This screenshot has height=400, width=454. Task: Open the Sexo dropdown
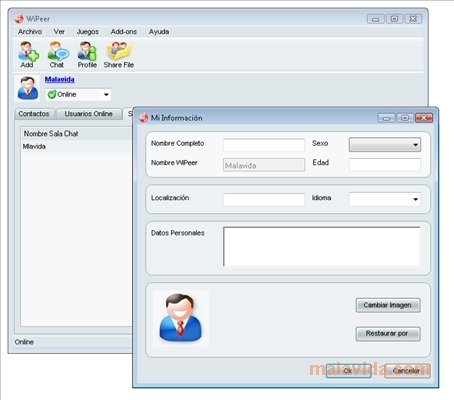tap(385, 145)
